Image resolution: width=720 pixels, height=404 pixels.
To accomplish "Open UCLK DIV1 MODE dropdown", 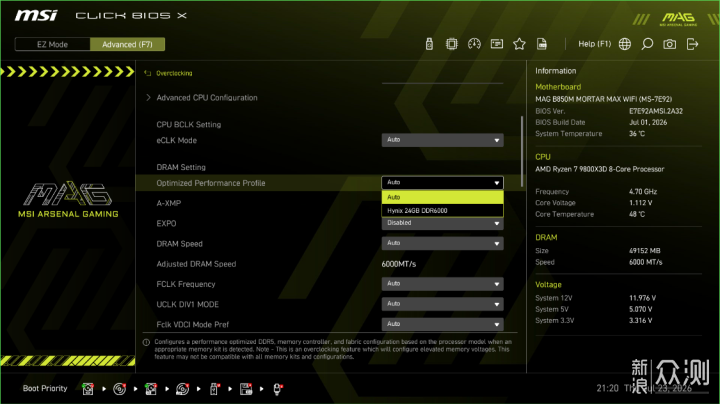I will 443,304.
